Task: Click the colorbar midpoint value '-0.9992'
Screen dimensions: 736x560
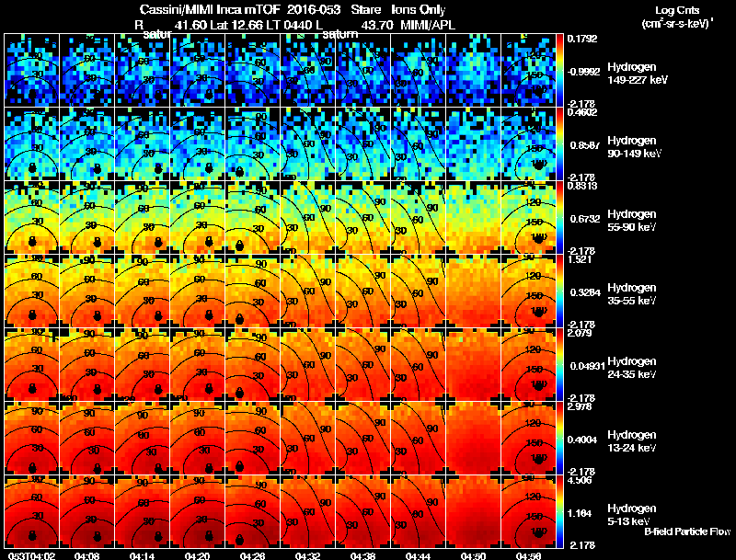Action: point(583,72)
